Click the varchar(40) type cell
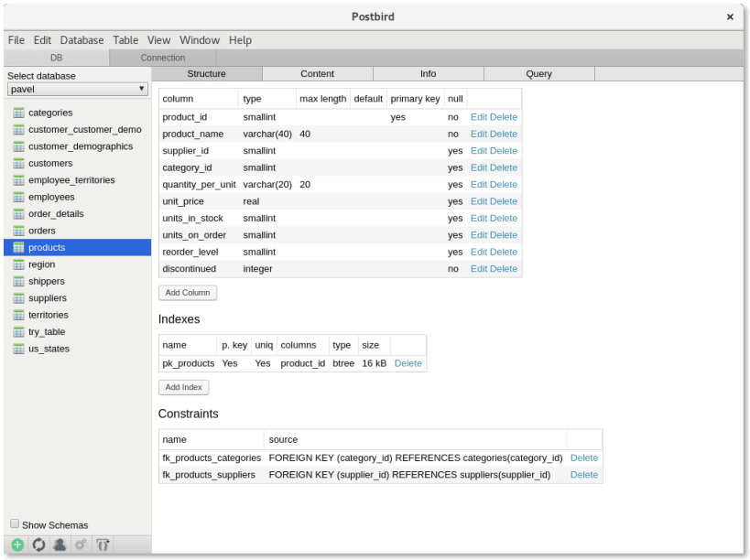The image size is (750, 560). click(267, 135)
